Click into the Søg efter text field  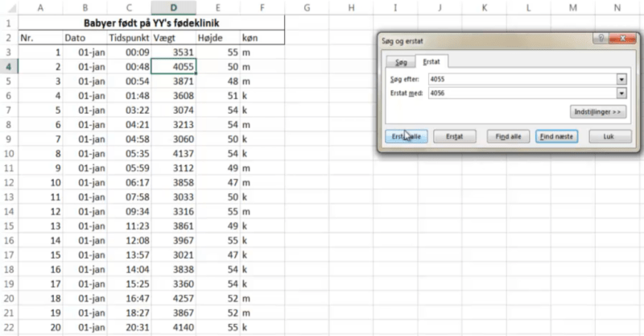[x=522, y=79]
